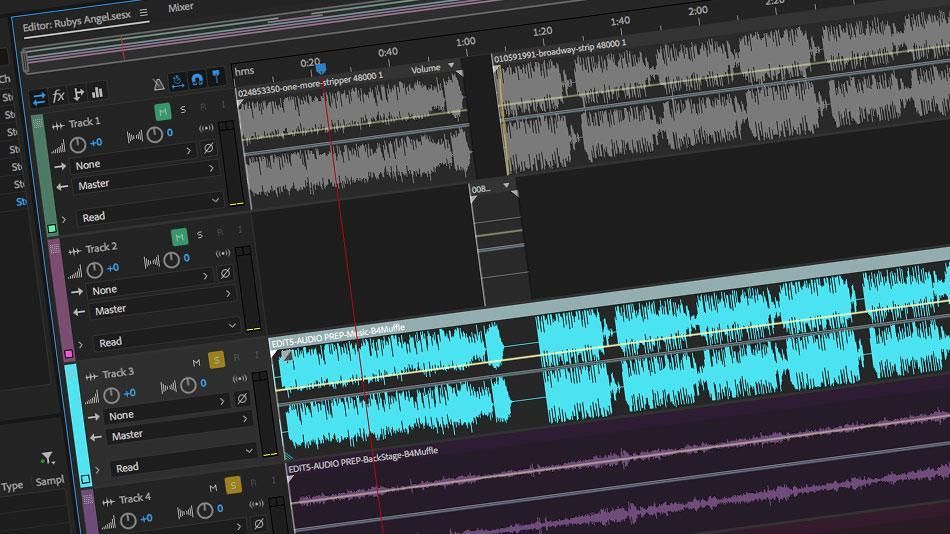Image resolution: width=950 pixels, height=534 pixels.
Task: Toggle the metronome icon
Action: 159,84
